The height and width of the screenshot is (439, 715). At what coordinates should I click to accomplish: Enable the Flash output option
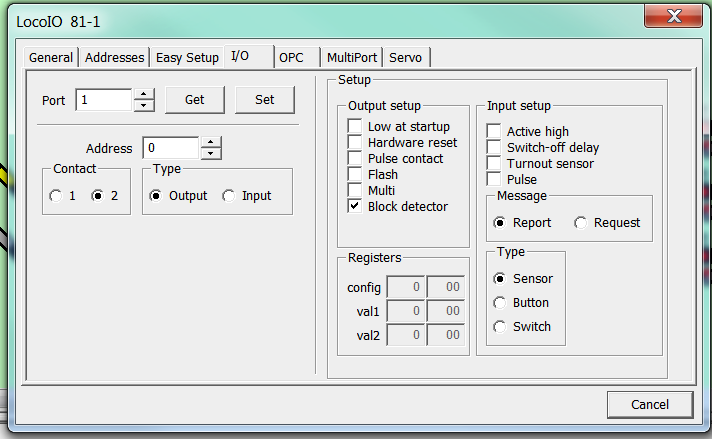point(355,175)
